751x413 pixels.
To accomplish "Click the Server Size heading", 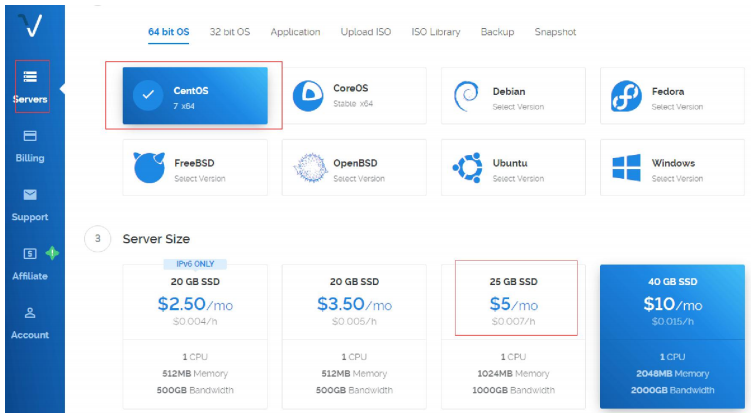I will tap(156, 239).
